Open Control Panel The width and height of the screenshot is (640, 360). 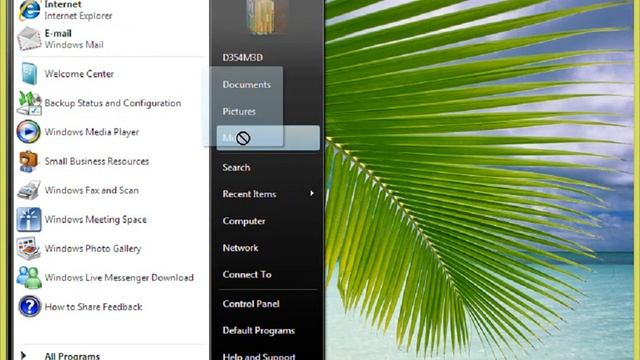(x=251, y=304)
